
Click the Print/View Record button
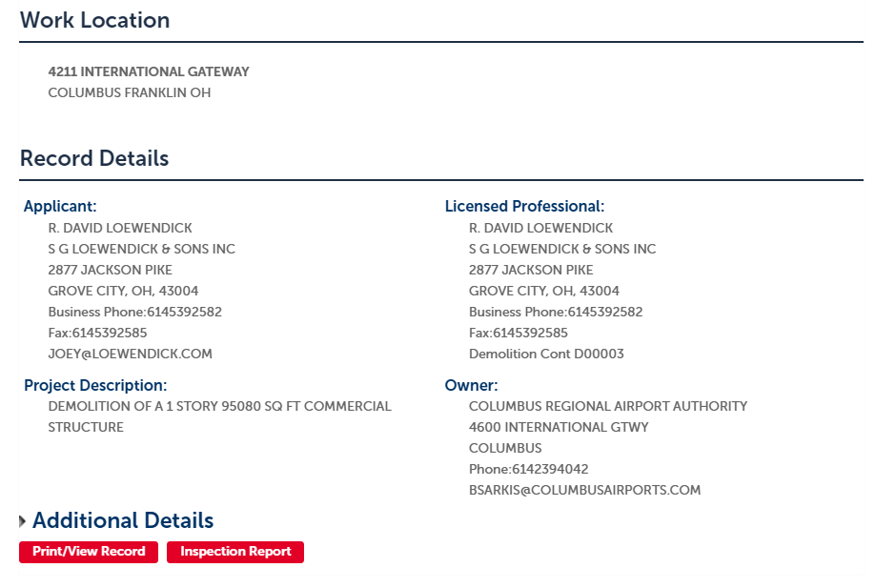click(89, 552)
